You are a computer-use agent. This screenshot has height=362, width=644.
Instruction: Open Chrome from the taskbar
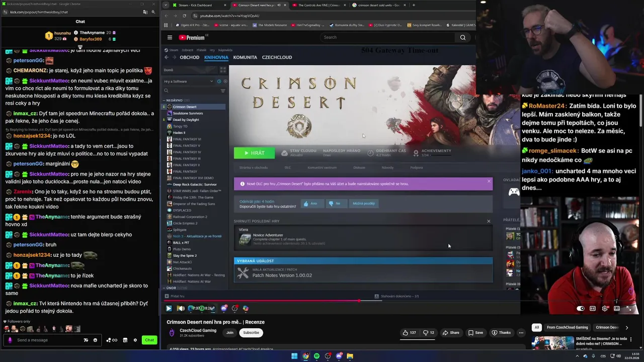tap(305, 356)
